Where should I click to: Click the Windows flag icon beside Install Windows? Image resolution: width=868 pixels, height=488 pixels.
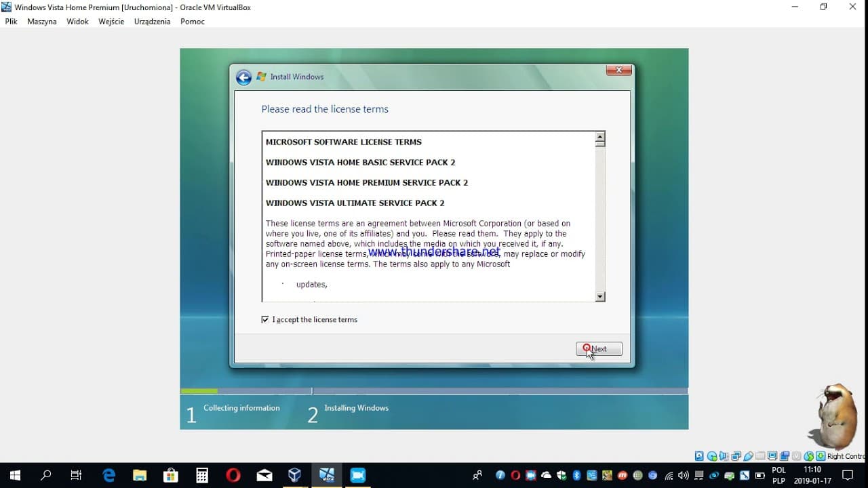click(261, 77)
